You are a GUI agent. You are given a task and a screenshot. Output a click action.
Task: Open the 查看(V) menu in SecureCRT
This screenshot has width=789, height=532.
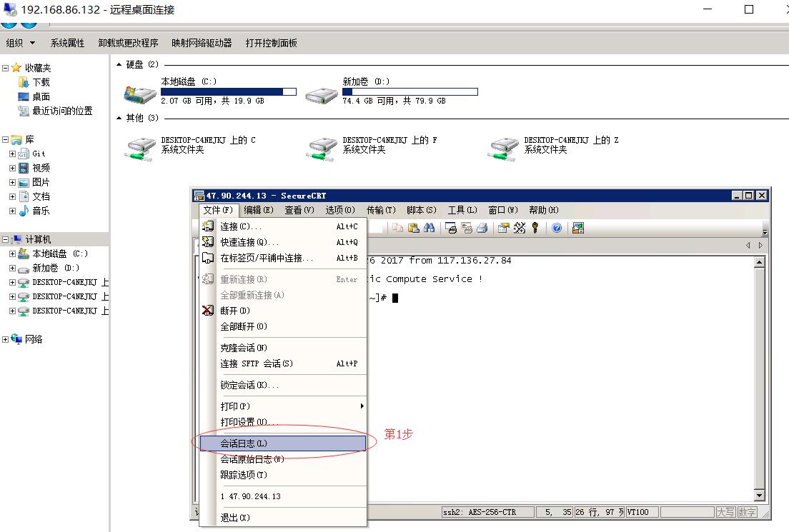point(299,210)
